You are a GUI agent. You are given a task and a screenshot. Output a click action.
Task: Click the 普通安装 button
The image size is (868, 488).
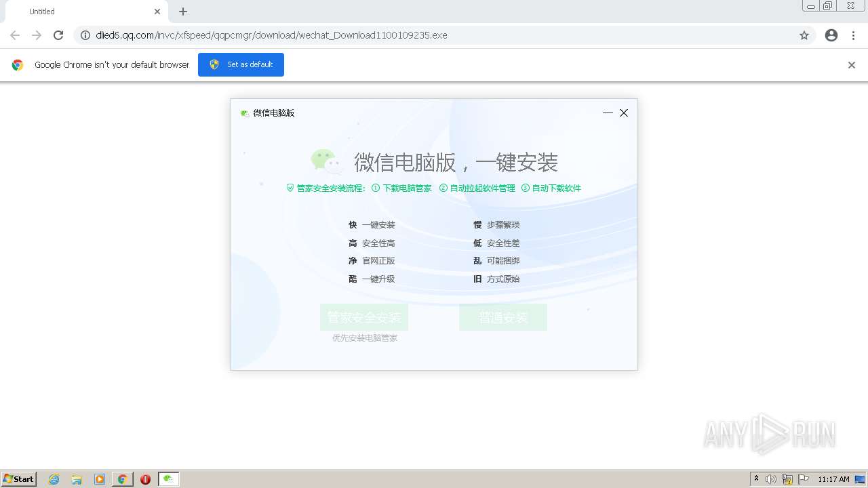(503, 317)
